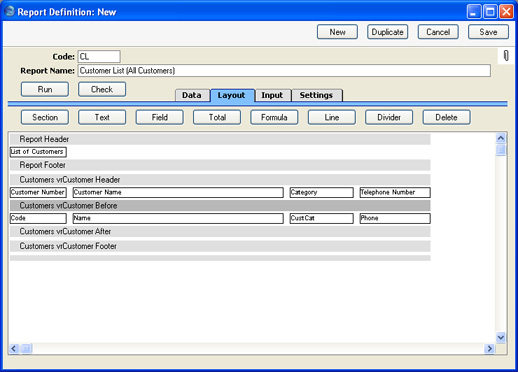The height and width of the screenshot is (372, 518).
Task: Click the Code input field
Action: (99, 56)
